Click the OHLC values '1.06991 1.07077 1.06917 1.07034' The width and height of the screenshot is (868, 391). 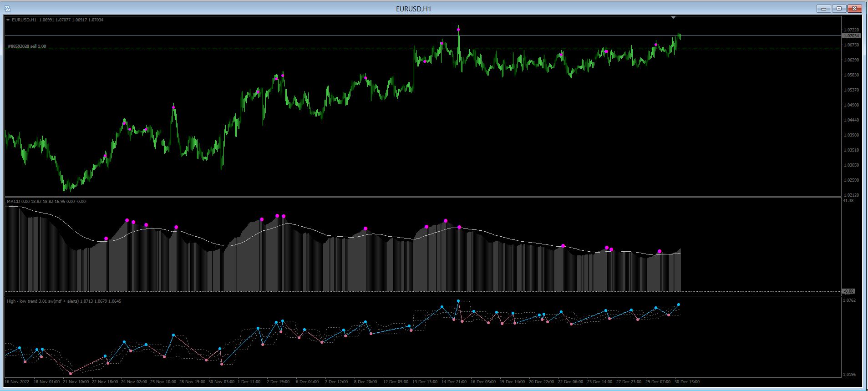(x=71, y=20)
